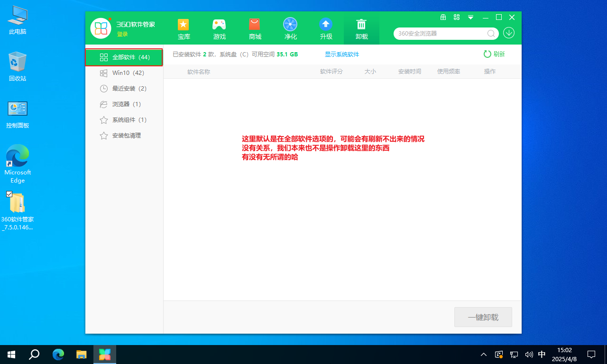Open the skin theme icon in title bar

pyautogui.click(x=457, y=17)
